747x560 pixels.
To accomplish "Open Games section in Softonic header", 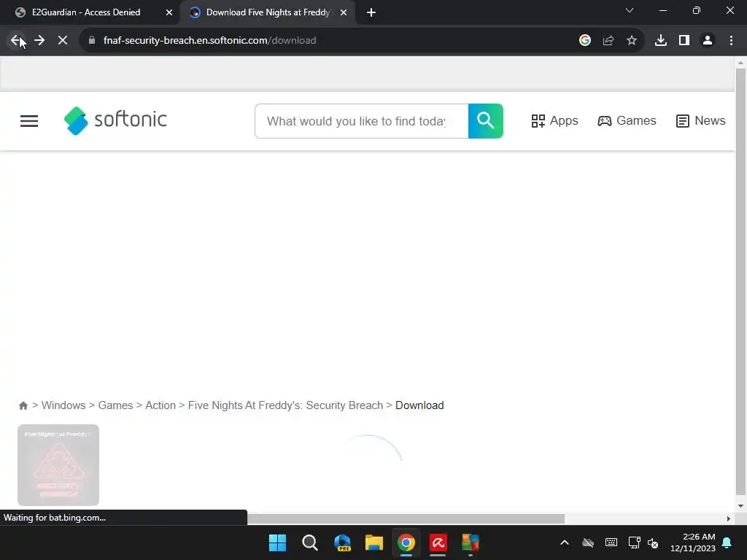I will [627, 121].
